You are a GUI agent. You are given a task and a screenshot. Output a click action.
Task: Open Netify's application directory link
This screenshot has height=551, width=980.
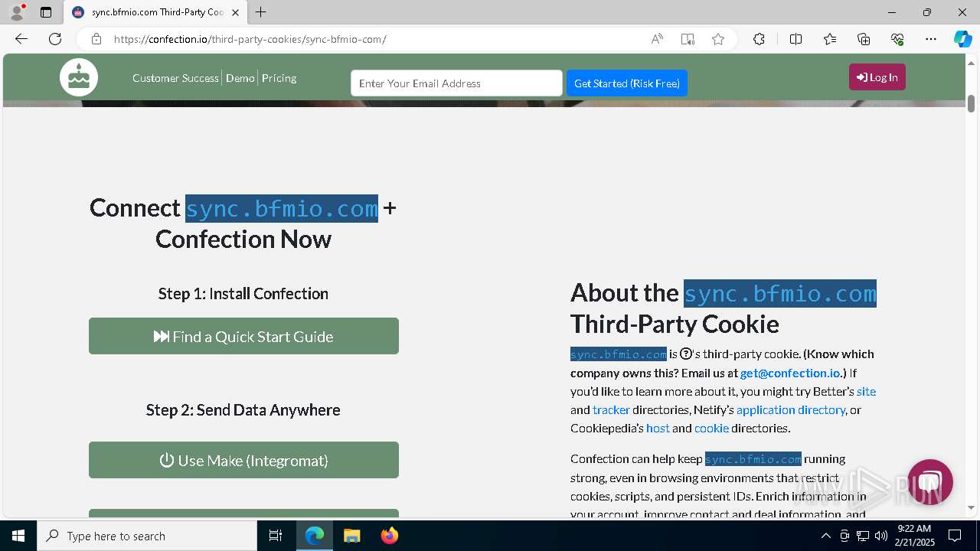click(791, 409)
